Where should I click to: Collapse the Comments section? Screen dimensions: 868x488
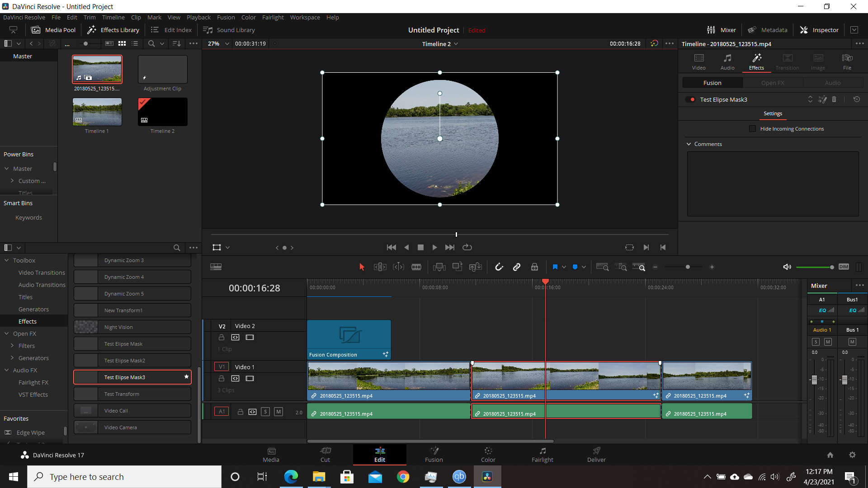click(689, 144)
